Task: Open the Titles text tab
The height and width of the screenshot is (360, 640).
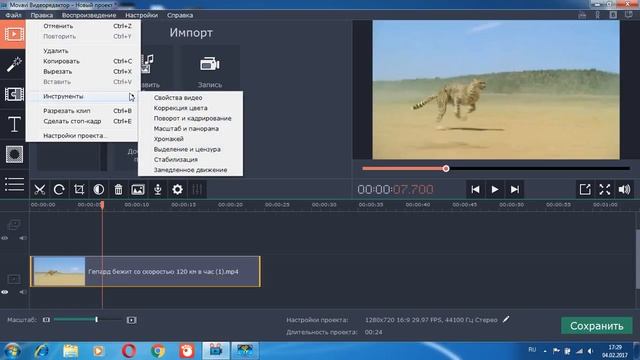Action: point(14,124)
